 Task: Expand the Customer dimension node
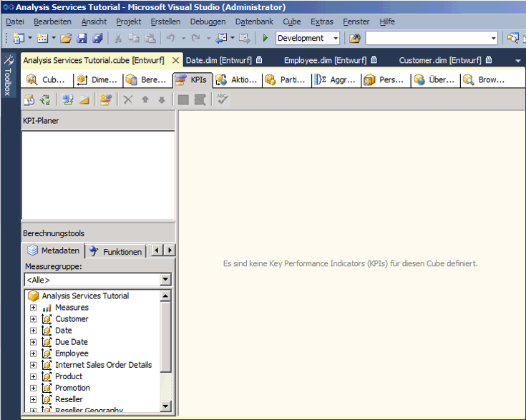[33, 319]
